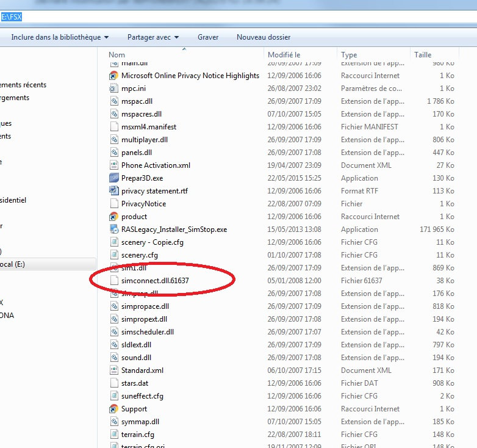The image size is (477, 448).
Task: Click the size value 908 Ko
Action: (443, 383)
